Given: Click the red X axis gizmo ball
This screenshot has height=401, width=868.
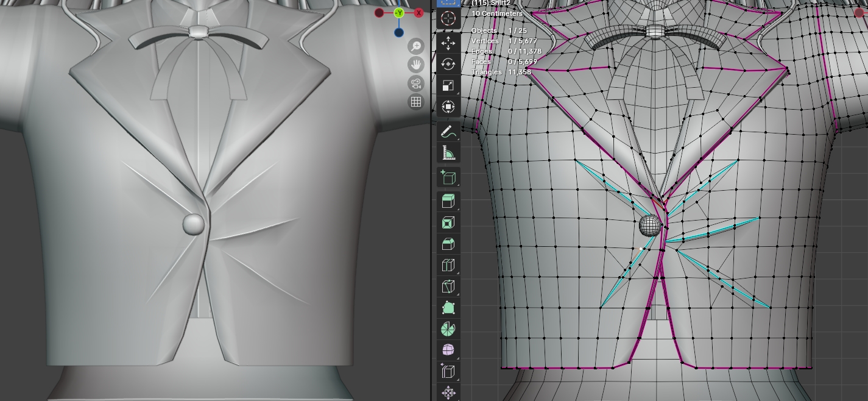Looking at the screenshot, I should 418,13.
